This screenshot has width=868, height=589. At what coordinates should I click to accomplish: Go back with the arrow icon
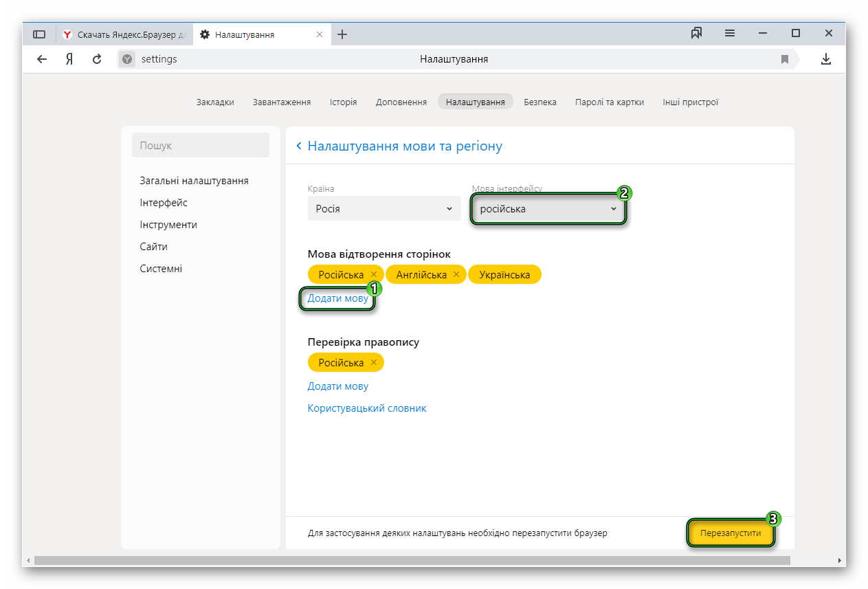(42, 59)
